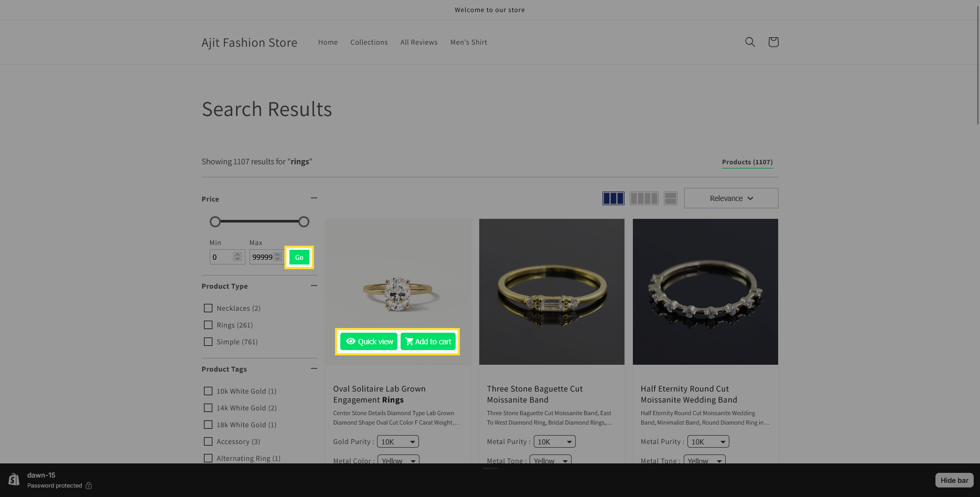The width and height of the screenshot is (980, 497).
Task: Check the Necklaces product type filter
Action: pyautogui.click(x=208, y=308)
